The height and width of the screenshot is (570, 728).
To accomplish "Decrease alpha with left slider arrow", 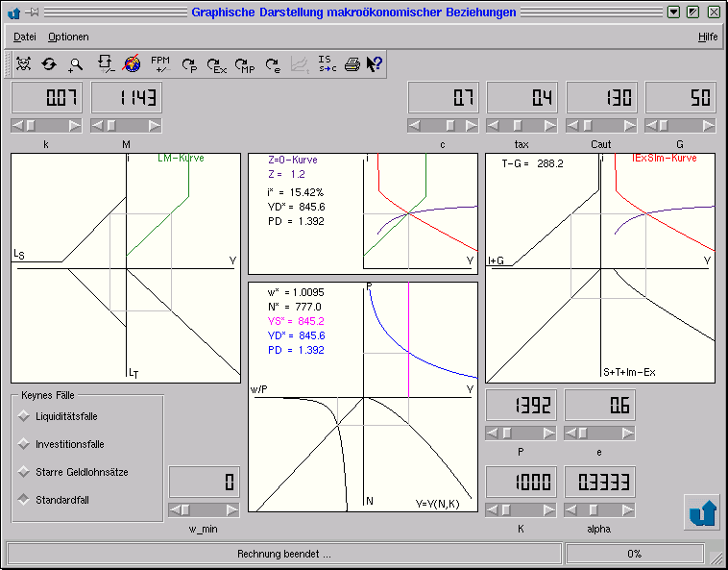I will click(x=570, y=510).
